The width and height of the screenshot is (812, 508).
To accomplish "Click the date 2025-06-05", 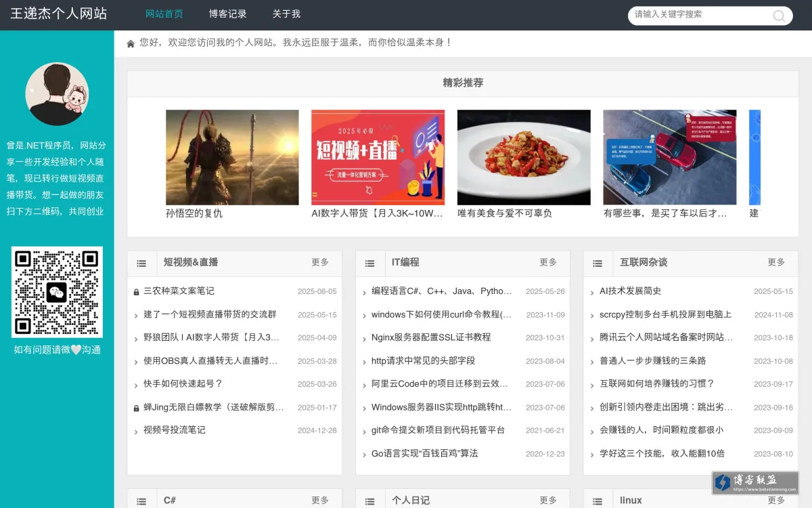I will click(x=317, y=292).
